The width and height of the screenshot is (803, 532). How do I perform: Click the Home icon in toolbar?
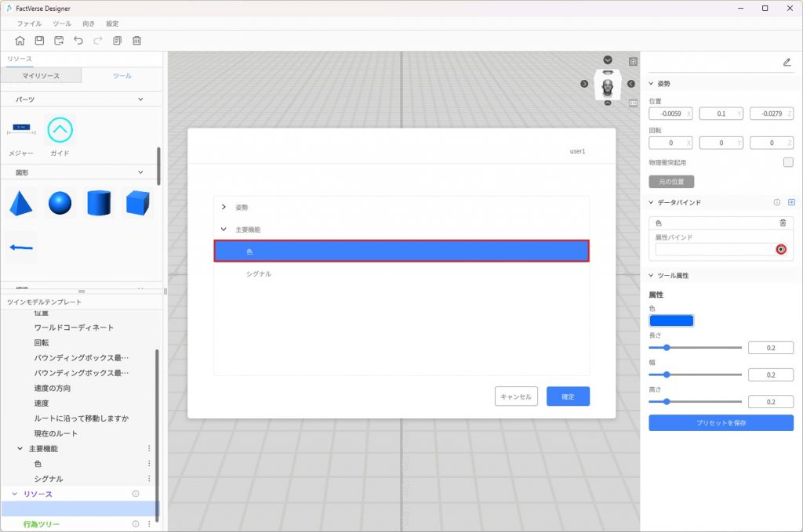(x=20, y=41)
